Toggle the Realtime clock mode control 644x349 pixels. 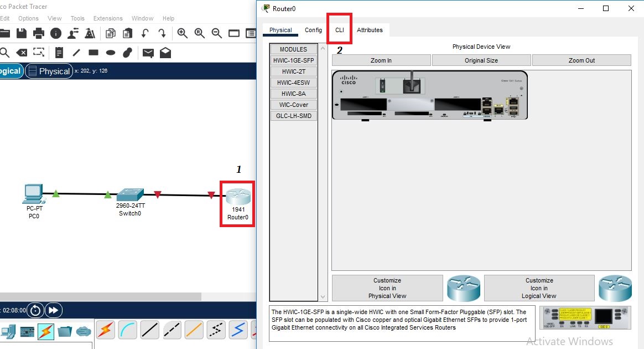point(34,310)
